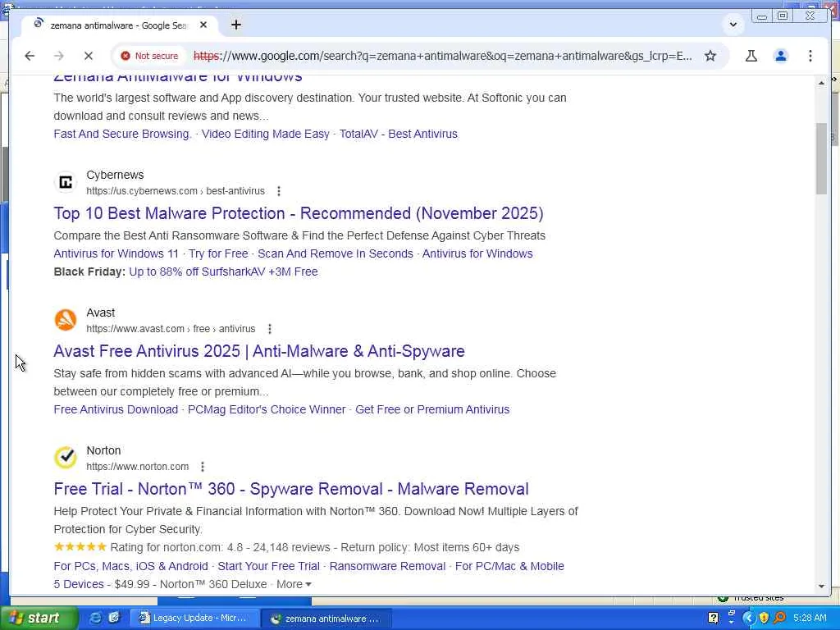
Task: Switch to Legacy Update taskbar window
Action: pos(194,619)
